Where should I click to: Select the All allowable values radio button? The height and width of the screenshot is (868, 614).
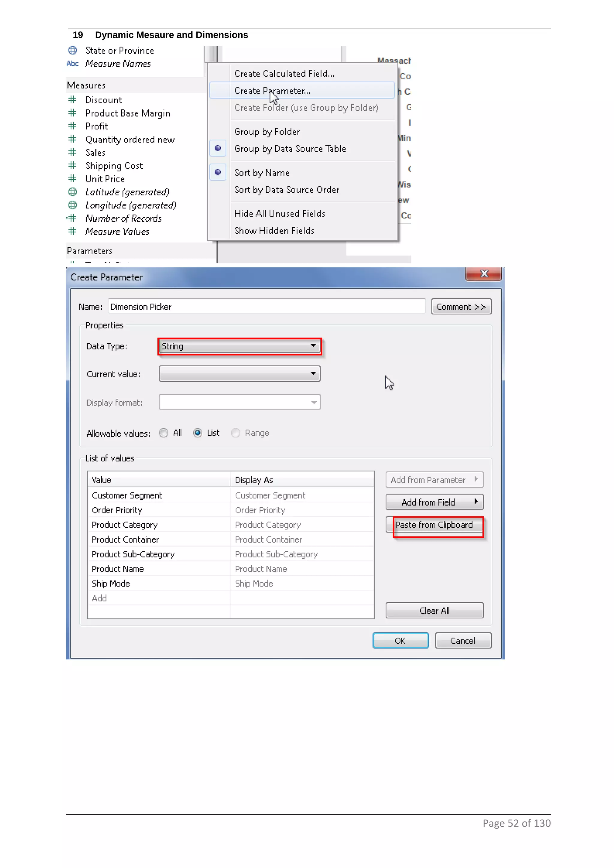[163, 433]
